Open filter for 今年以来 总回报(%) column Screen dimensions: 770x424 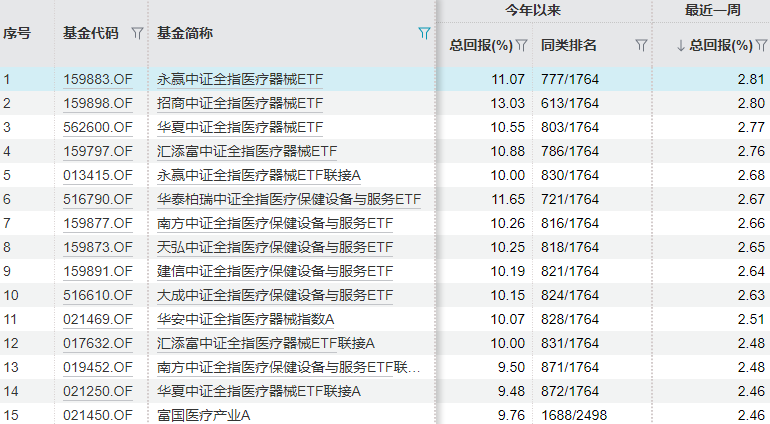[522, 46]
